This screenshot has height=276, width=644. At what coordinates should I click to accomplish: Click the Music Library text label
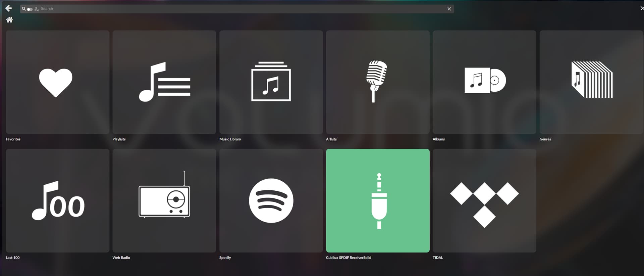(x=230, y=139)
